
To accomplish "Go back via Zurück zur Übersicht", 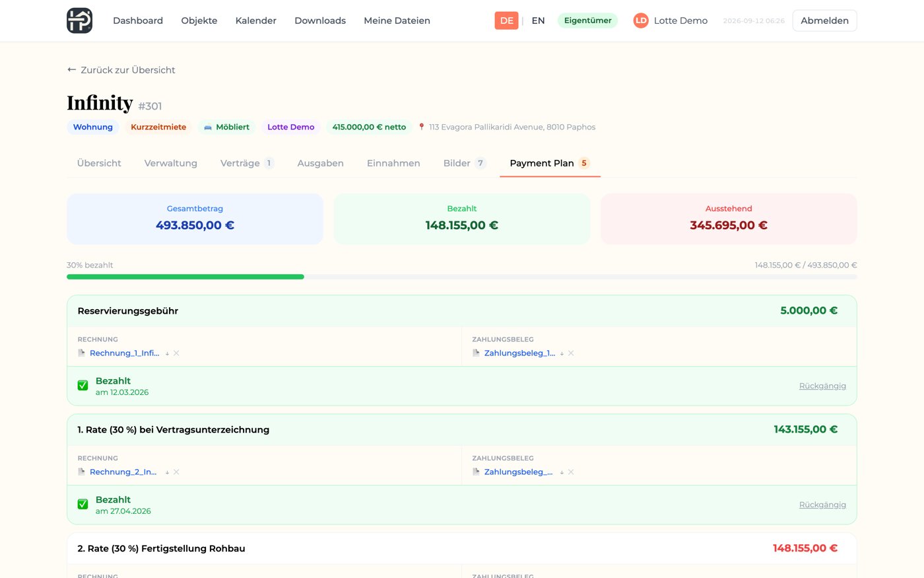I will pos(121,69).
